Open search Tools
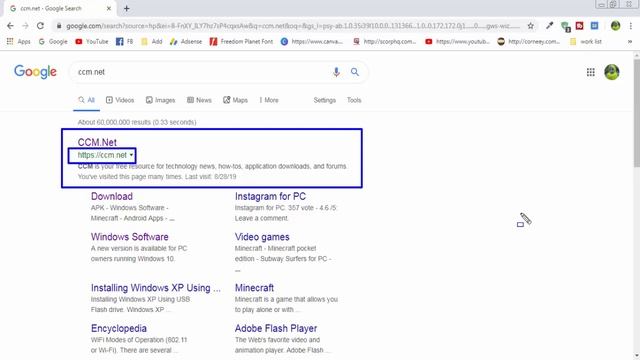Image resolution: width=640 pixels, height=360 pixels. [x=354, y=100]
